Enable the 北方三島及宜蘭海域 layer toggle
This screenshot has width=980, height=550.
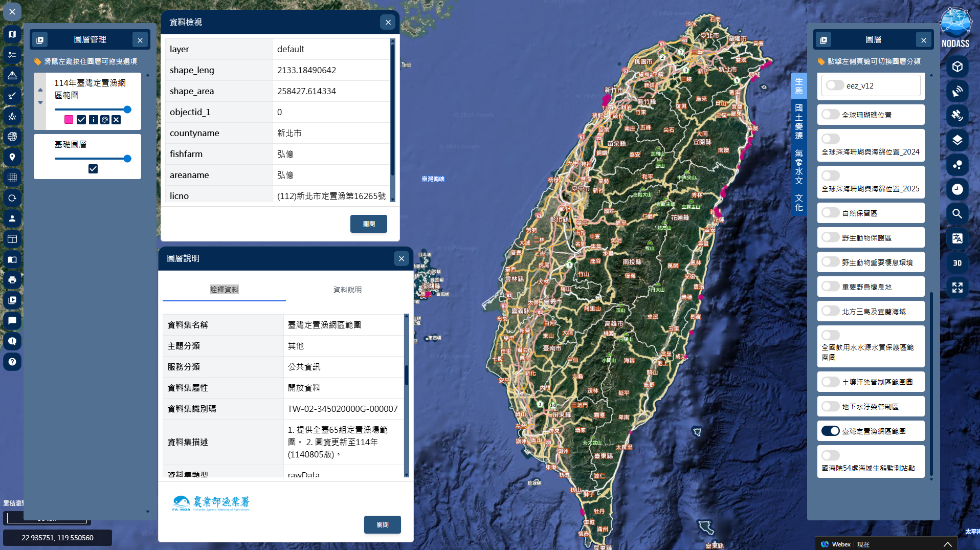coord(831,311)
